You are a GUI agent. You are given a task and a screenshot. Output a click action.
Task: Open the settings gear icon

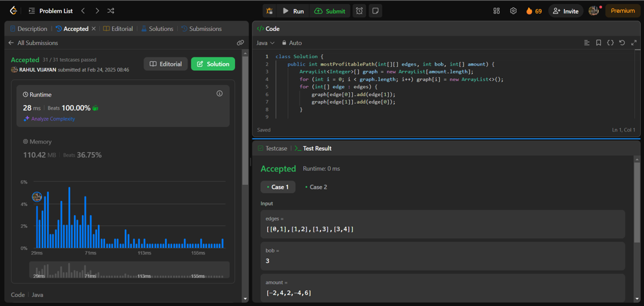513,11
